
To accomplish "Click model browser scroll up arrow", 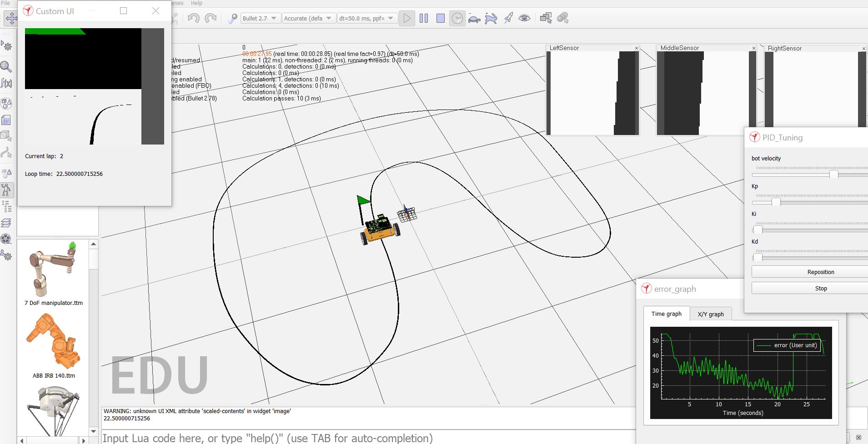I will click(93, 244).
